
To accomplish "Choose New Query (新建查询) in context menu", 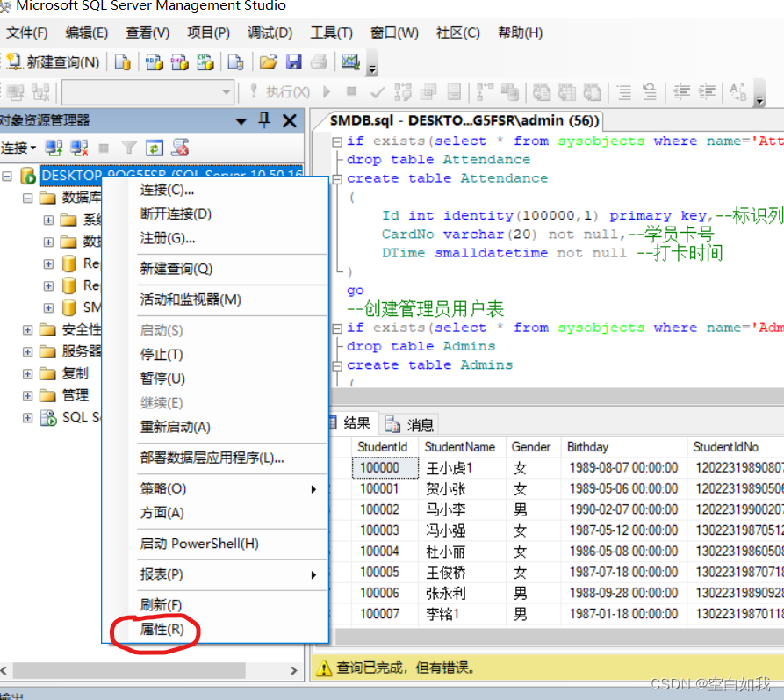I will 215,269.
